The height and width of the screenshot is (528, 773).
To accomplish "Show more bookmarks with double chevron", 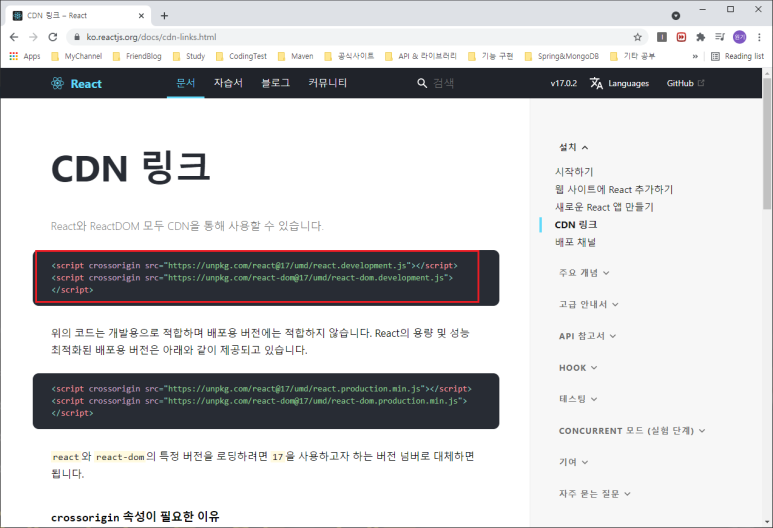I will 695,56.
